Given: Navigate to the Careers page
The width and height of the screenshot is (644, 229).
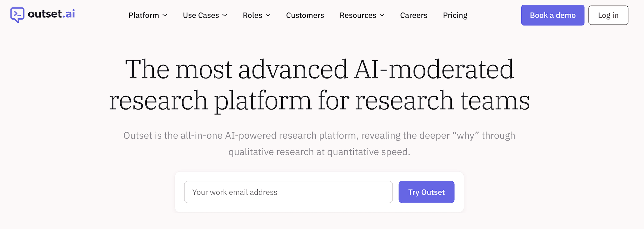Looking at the screenshot, I should tap(414, 15).
